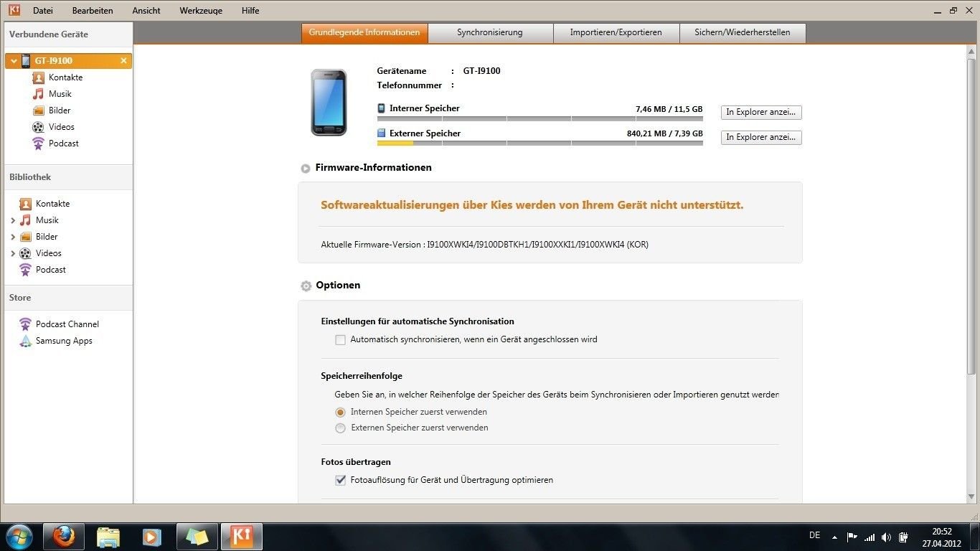980x551 pixels.
Task: Switch to Importieren/Exportieren tab
Action: (x=616, y=33)
